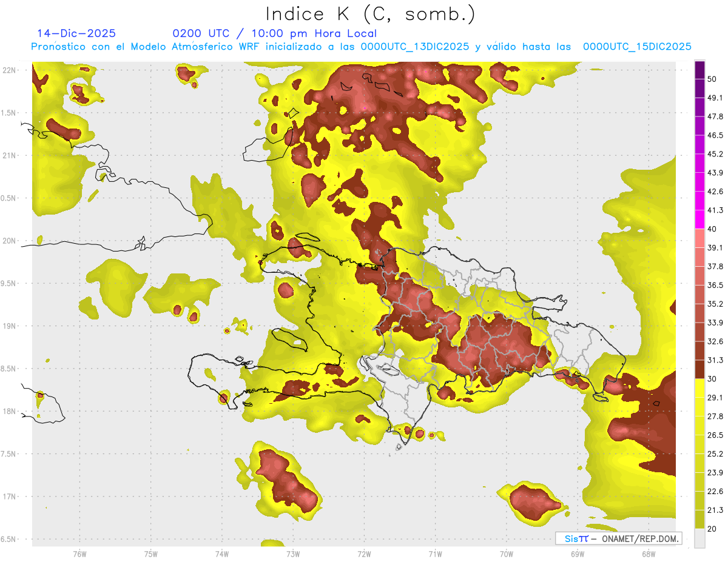728x562 pixels.
Task: Click the '0.5N' latitude label
Action: pyautogui.click(x=9, y=198)
